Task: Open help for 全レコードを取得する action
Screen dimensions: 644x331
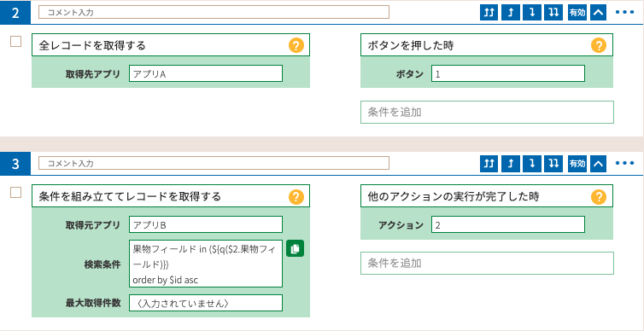Action: pyautogui.click(x=296, y=45)
